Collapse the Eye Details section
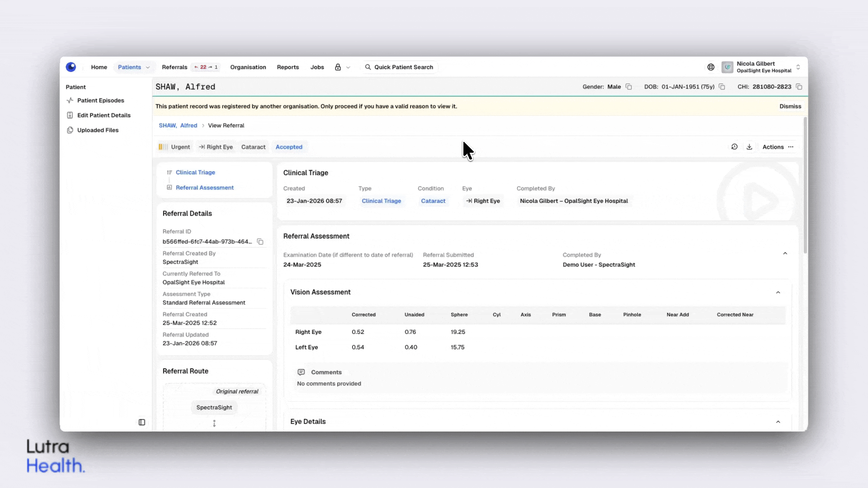868x488 pixels. pyautogui.click(x=778, y=422)
